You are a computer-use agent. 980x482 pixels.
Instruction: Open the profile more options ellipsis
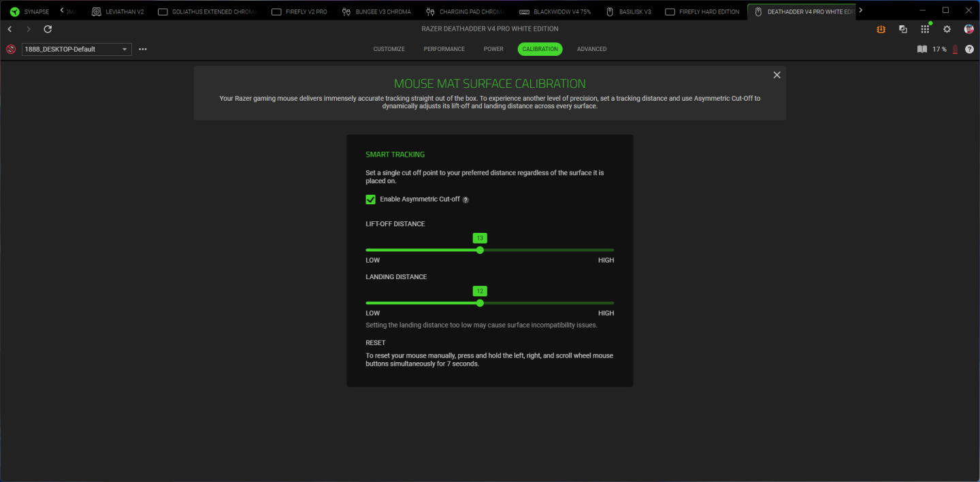[x=143, y=49]
